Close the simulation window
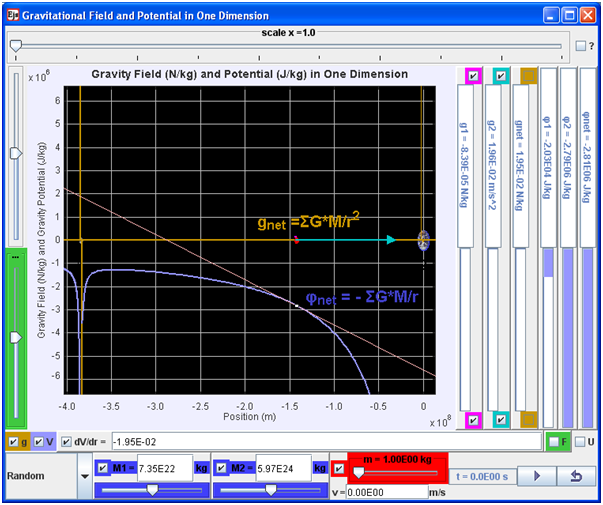The width and height of the screenshot is (603, 505). click(588, 16)
